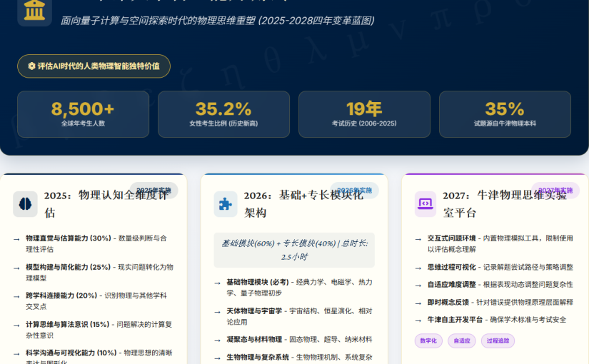This screenshot has height=364, width=589.
Task: Click 计算思维与算法意识 (15%) list item
Action: coord(94,330)
